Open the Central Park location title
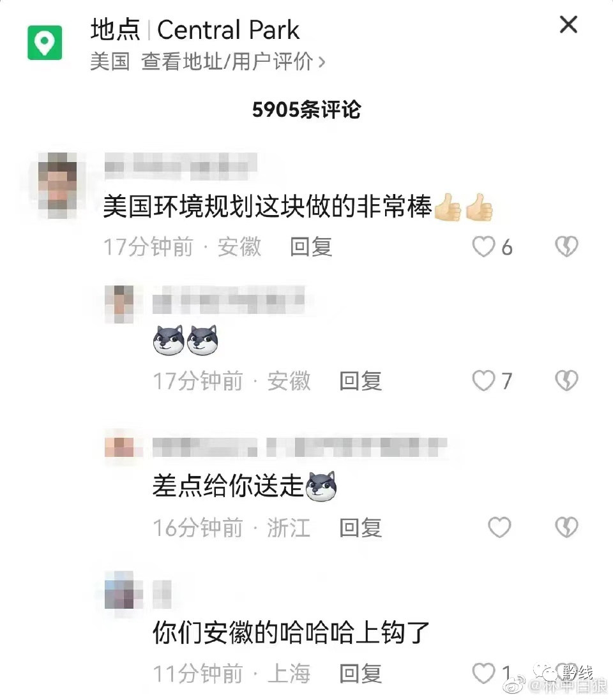The height and width of the screenshot is (700, 613). (229, 30)
